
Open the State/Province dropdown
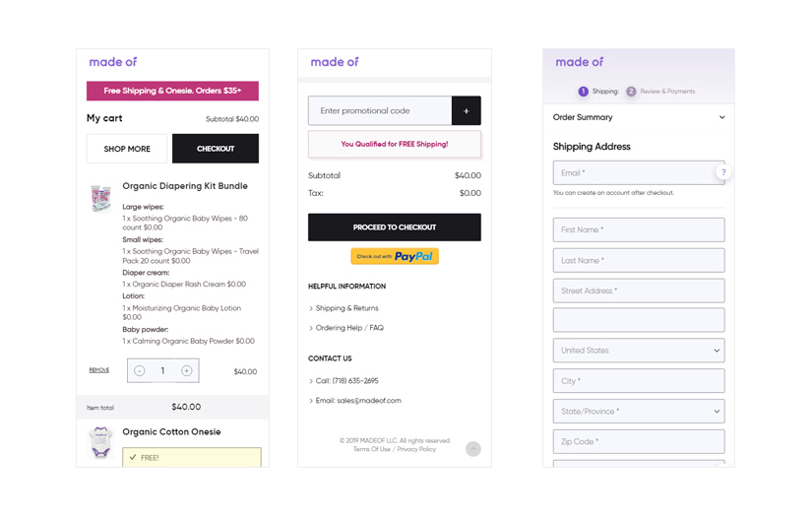pos(638,412)
